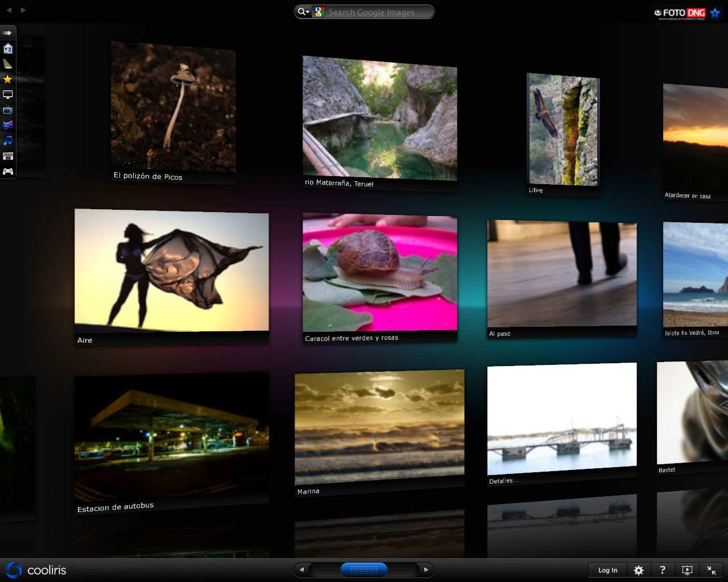Select the television channel icon
This screenshot has height=582, width=728.
coord(8,110)
